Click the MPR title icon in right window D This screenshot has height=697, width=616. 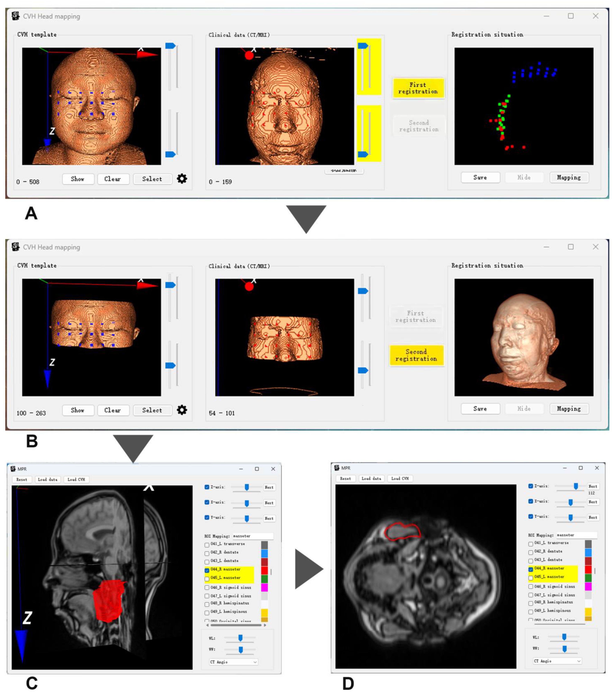coord(337,468)
